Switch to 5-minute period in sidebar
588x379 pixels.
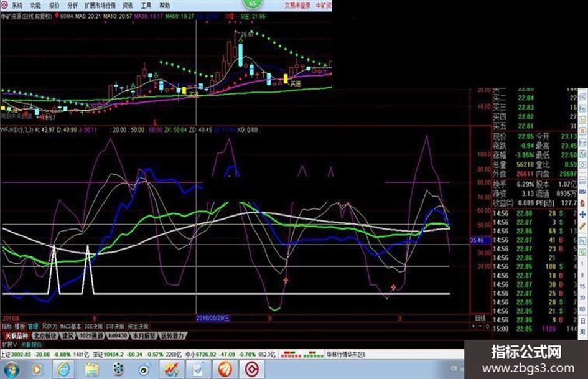[x=582, y=276]
